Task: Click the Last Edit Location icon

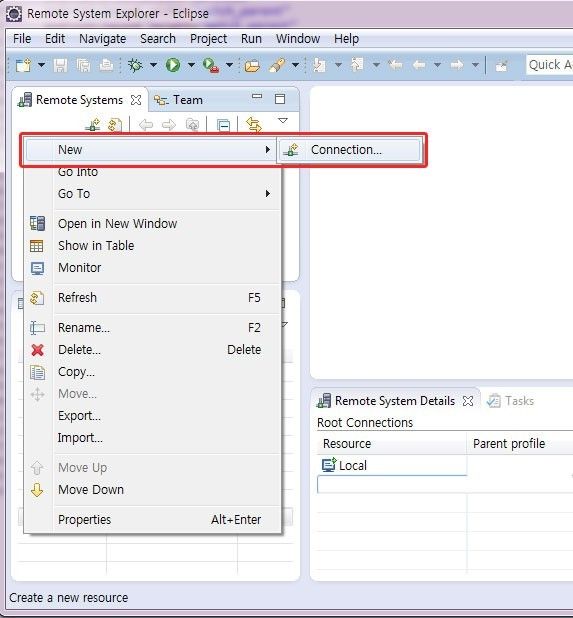Action: (x=395, y=65)
